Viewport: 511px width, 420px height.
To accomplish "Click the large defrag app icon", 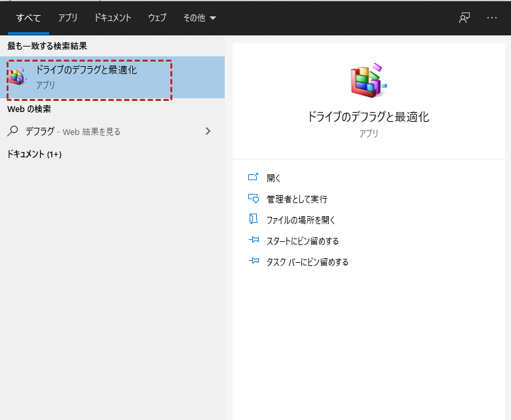I will click(x=369, y=80).
